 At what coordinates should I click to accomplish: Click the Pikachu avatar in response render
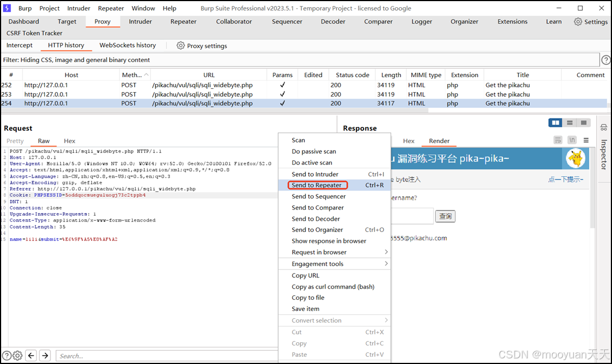point(576,158)
